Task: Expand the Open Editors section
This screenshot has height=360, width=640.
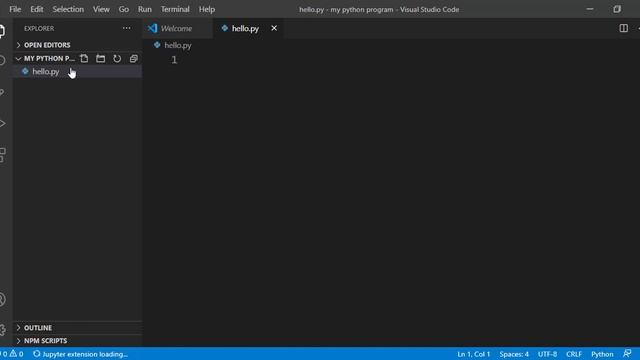Action: [78, 45]
